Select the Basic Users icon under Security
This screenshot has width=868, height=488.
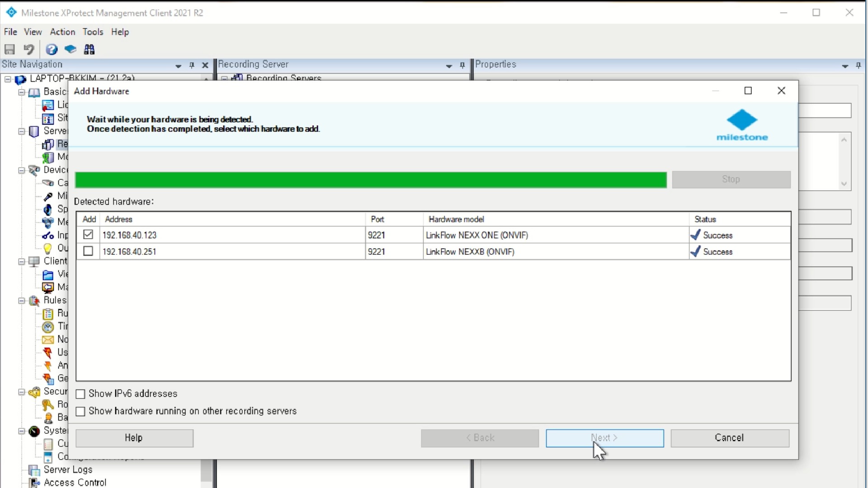pyautogui.click(x=48, y=418)
